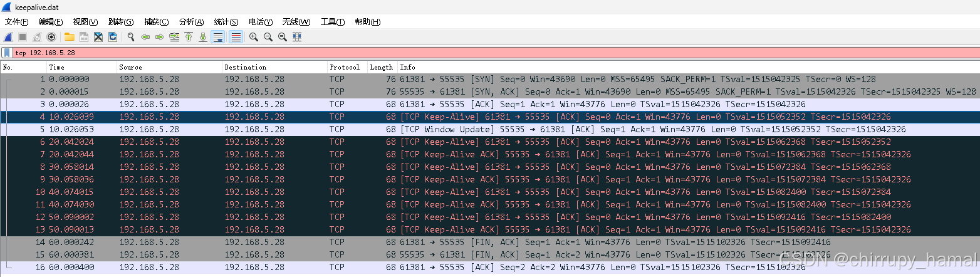The width and height of the screenshot is (980, 277).
Task: Stop the running capture
Action: tap(23, 37)
